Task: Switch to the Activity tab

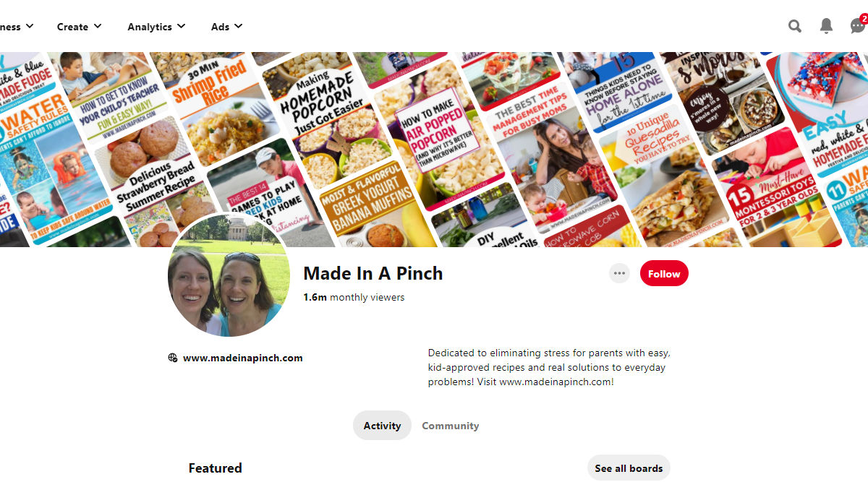Action: click(382, 426)
